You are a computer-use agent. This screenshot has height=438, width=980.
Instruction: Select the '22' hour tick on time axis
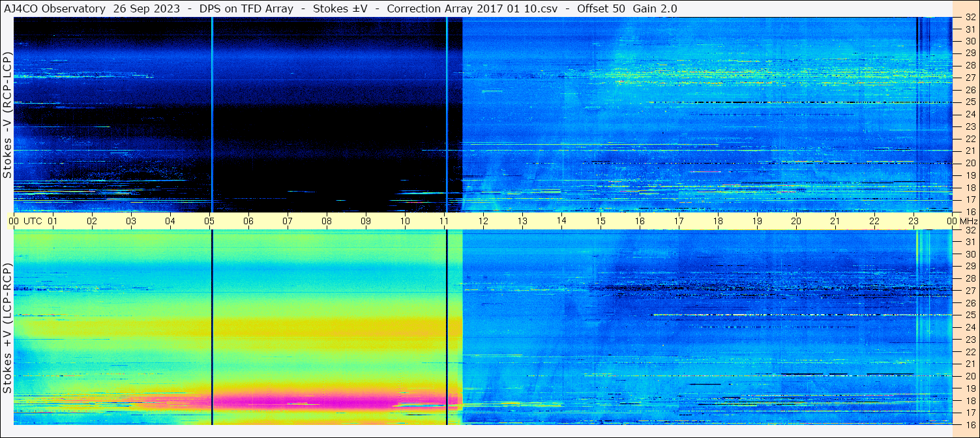pyautogui.click(x=874, y=221)
